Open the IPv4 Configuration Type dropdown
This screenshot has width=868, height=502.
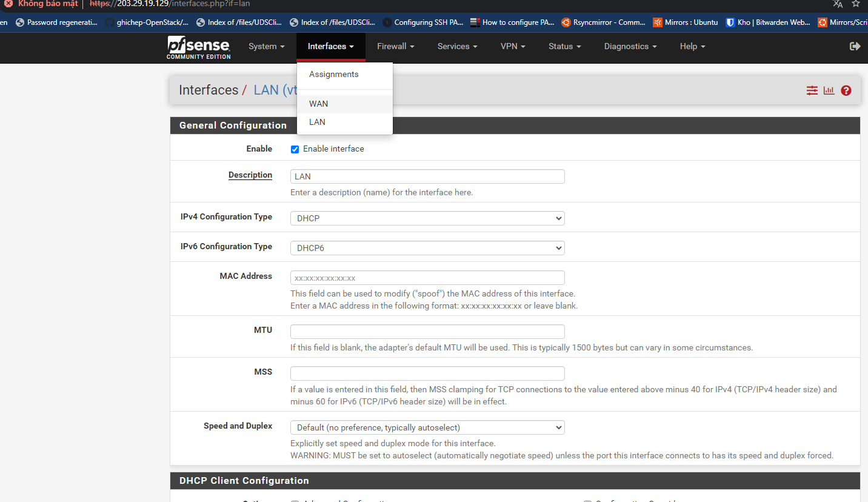coord(427,218)
